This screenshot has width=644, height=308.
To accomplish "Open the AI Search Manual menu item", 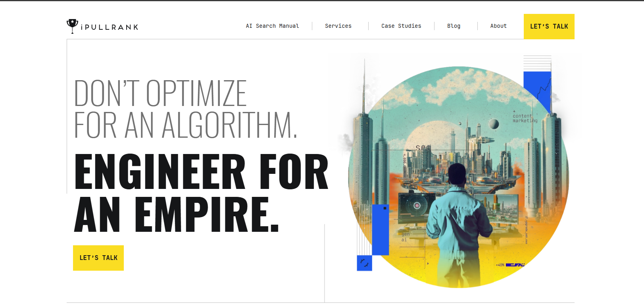I will [272, 26].
